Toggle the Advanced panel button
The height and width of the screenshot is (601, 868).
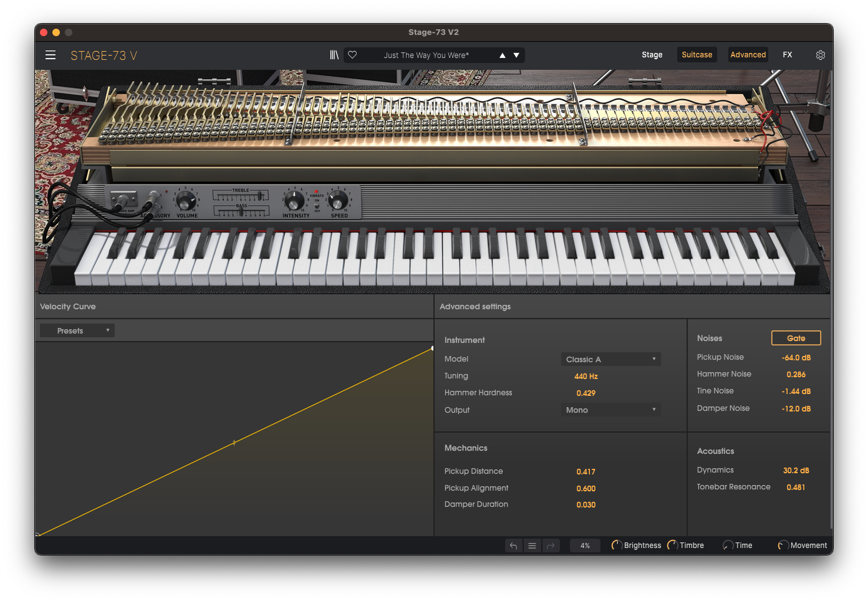[x=748, y=55]
